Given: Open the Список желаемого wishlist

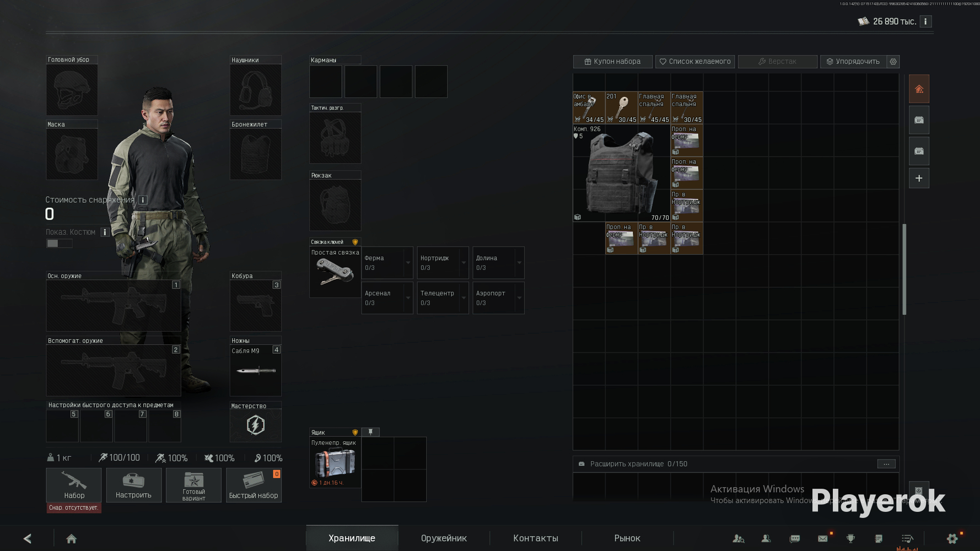Looking at the screenshot, I should pos(695,62).
